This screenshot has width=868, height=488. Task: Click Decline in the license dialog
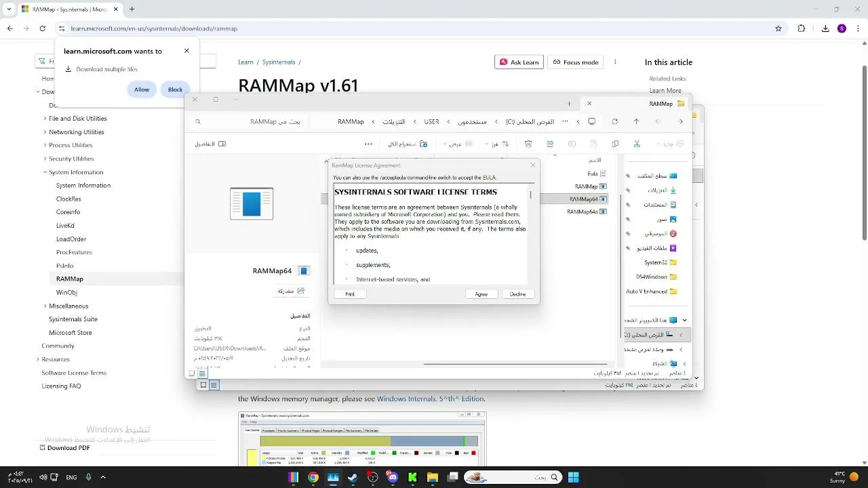(518, 294)
